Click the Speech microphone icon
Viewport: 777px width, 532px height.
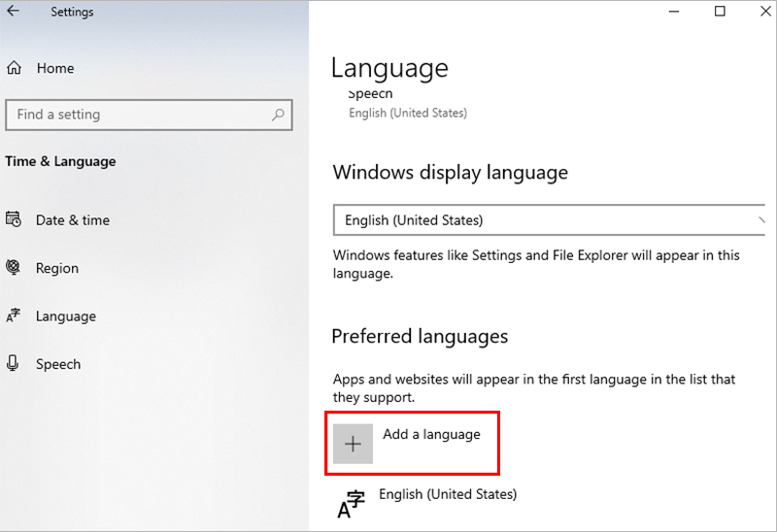click(13, 363)
